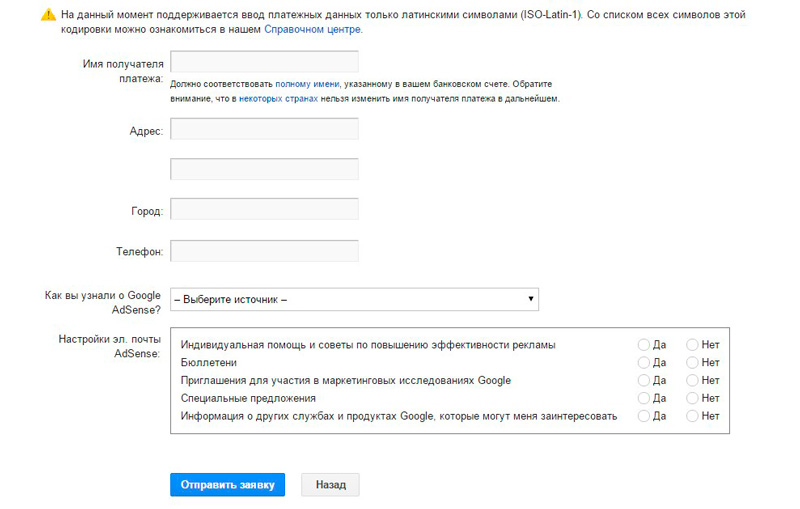The image size is (800, 509).
Task: Choose Нет for Бюллетени
Action: [x=693, y=363]
